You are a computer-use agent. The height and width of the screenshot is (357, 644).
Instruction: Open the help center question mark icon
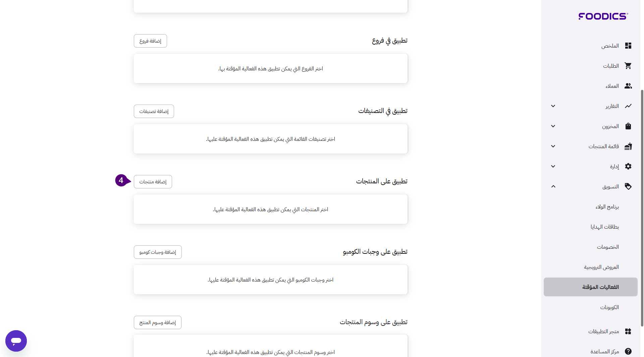(628, 351)
